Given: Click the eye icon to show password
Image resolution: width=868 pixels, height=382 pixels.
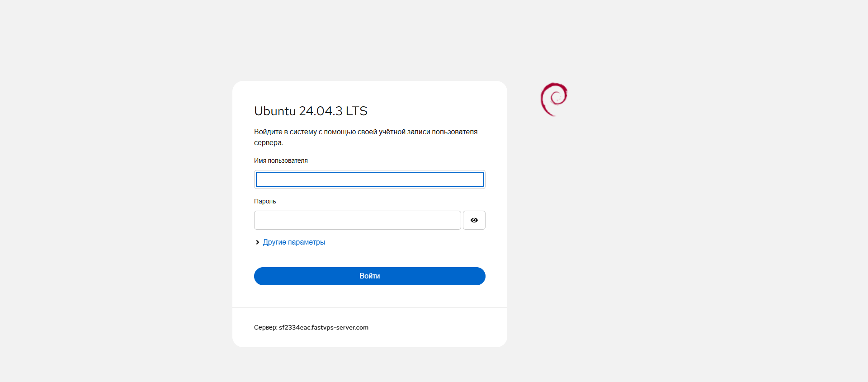Looking at the screenshot, I should coord(474,220).
